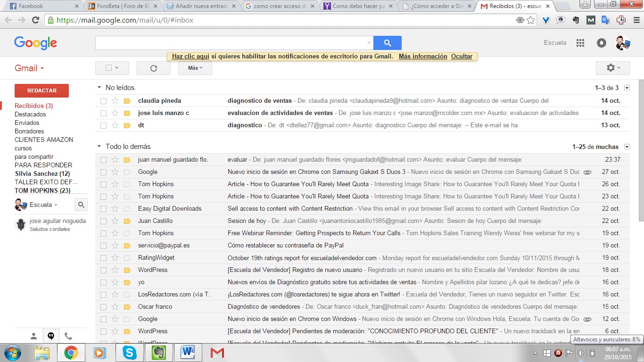Switch to the Facebook browser tab
644x362 pixels.
(42, 6)
